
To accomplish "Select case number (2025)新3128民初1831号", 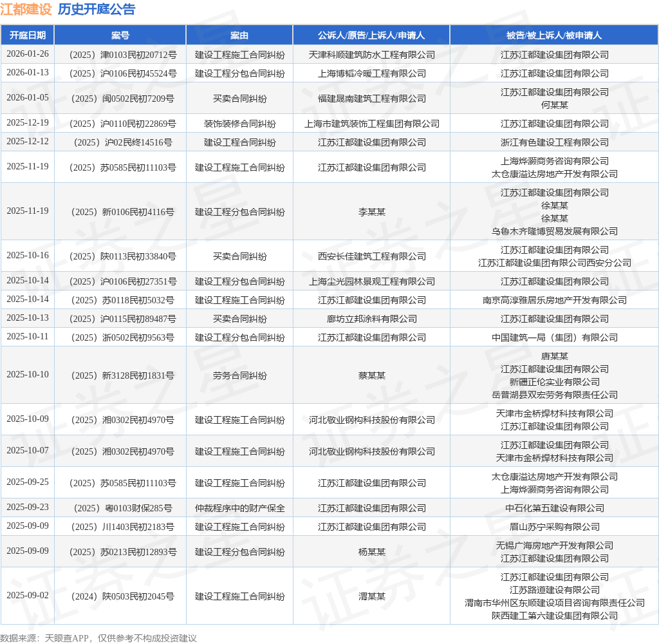I will coord(123,375).
